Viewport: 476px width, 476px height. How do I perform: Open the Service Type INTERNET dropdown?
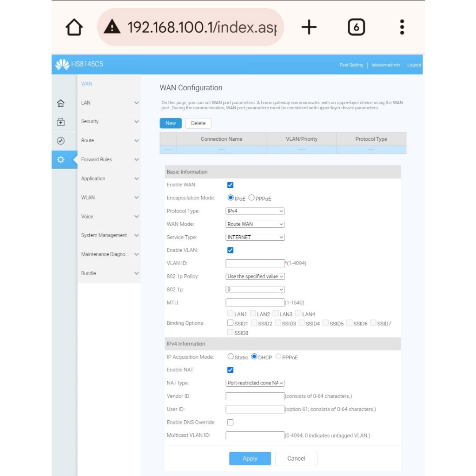[255, 237]
